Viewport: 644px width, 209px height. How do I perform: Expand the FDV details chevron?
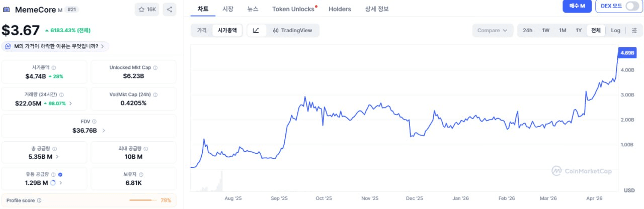tap(104, 131)
